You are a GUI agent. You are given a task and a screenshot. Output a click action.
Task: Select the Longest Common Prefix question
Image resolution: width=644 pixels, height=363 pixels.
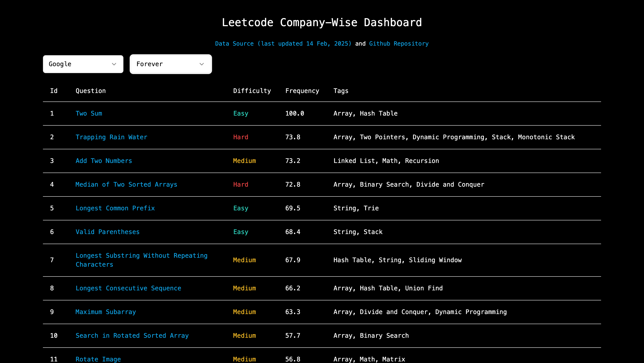tap(115, 208)
